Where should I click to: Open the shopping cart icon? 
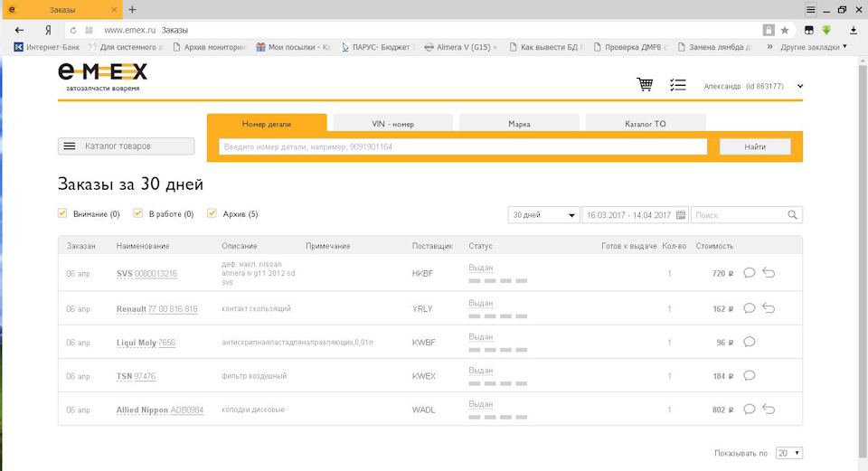click(x=645, y=85)
